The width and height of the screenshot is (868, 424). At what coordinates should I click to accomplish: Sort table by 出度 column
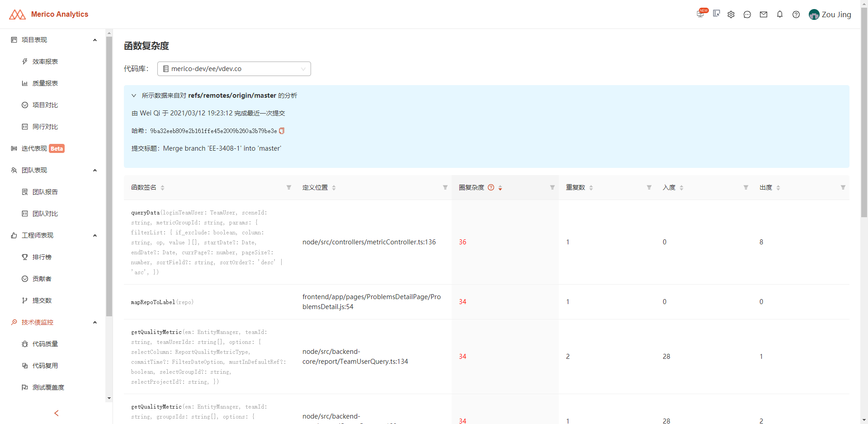(778, 188)
